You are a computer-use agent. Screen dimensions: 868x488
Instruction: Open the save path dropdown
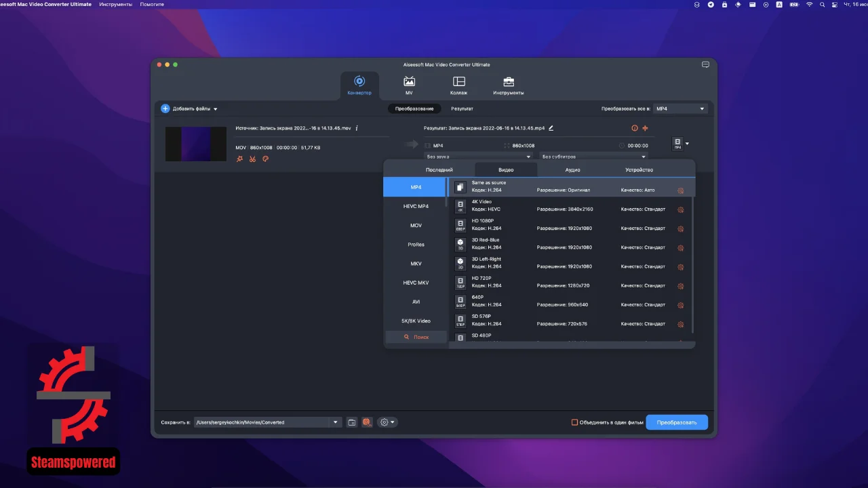point(335,422)
